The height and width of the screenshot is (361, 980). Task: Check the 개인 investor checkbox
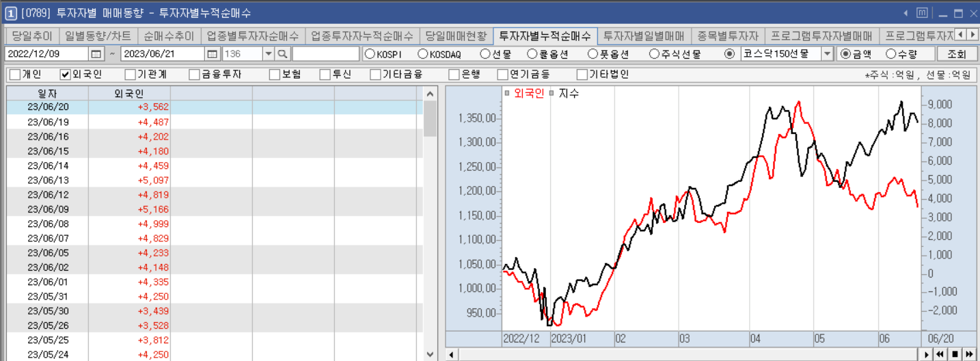coord(14,75)
